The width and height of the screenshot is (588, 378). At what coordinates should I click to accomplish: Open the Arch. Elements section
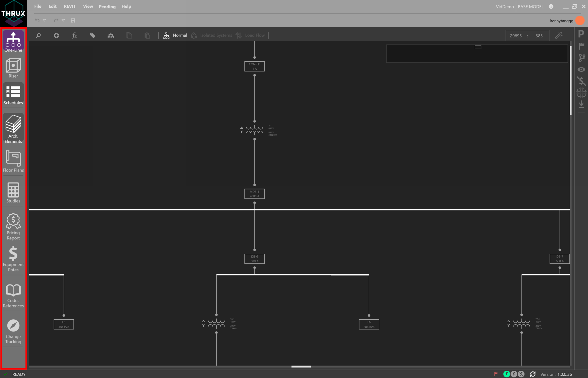coord(13,128)
